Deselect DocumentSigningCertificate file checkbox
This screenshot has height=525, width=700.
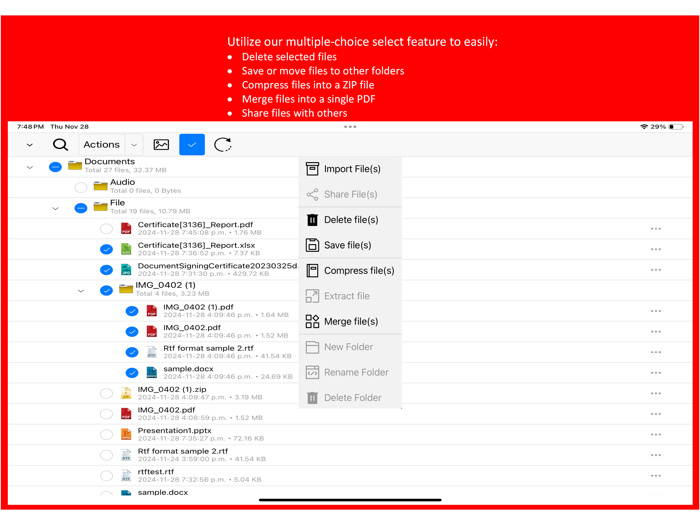coord(106,270)
